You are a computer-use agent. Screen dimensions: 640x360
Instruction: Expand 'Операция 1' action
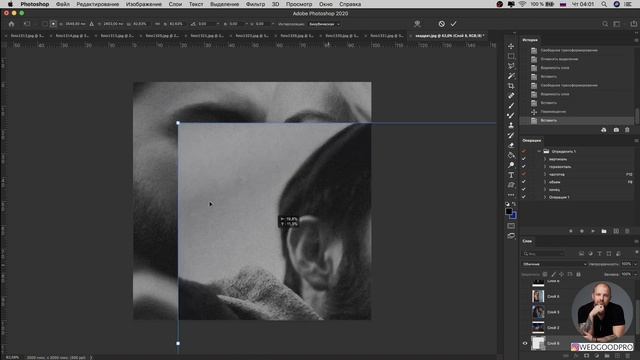point(545,197)
